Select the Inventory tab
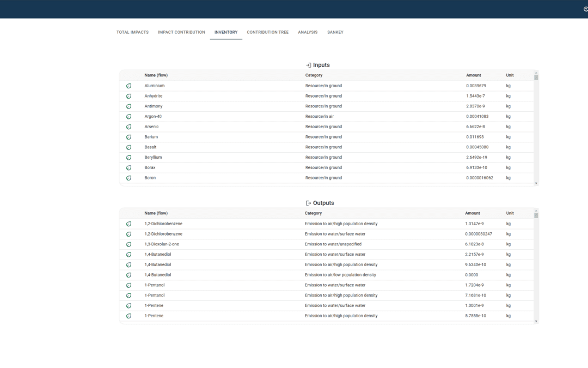This screenshot has width=588, height=368. pos(226,32)
